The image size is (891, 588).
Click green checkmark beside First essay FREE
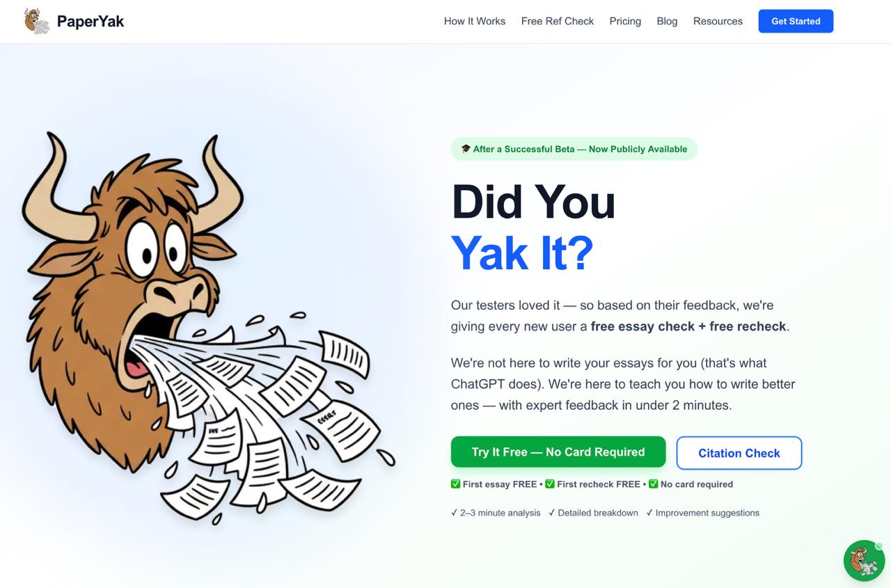pos(456,484)
